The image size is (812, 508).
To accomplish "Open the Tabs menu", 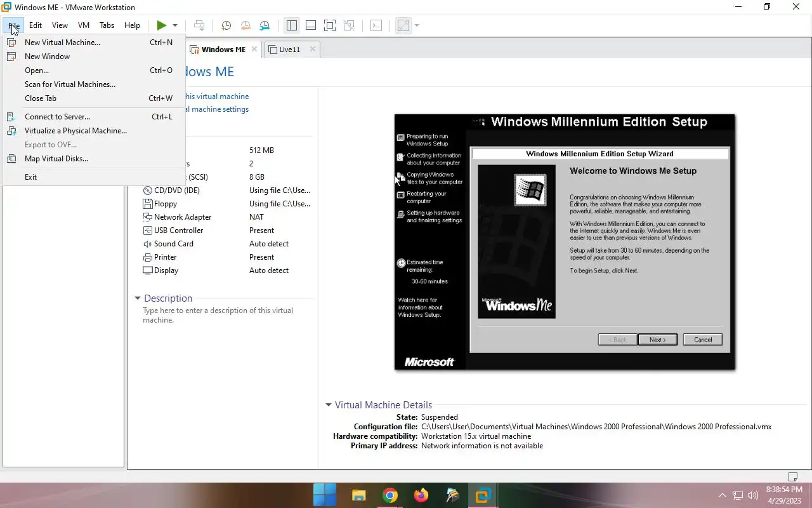I will (107, 25).
